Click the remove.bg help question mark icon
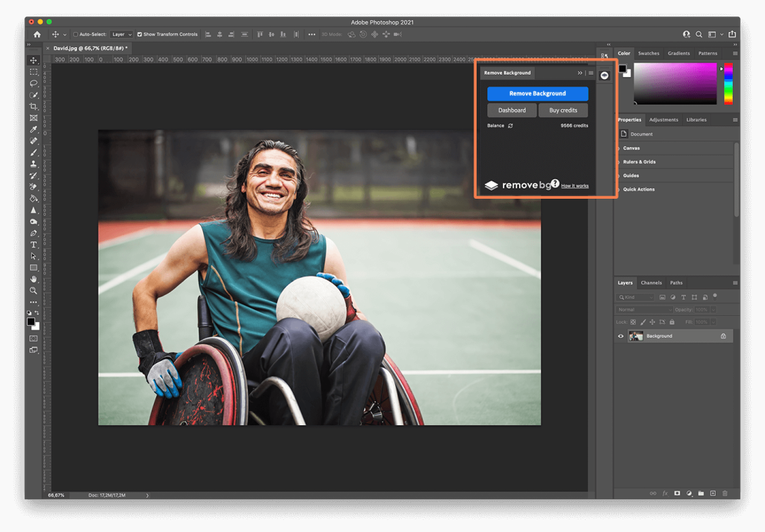The width and height of the screenshot is (765, 532). click(555, 183)
